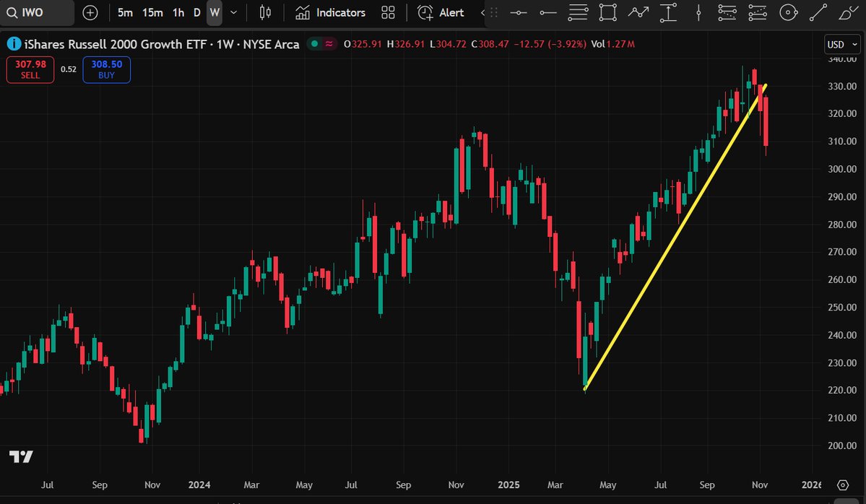Expand the timeframe interval dropdown
Viewport: 866px width, 504px height.
[x=233, y=13]
